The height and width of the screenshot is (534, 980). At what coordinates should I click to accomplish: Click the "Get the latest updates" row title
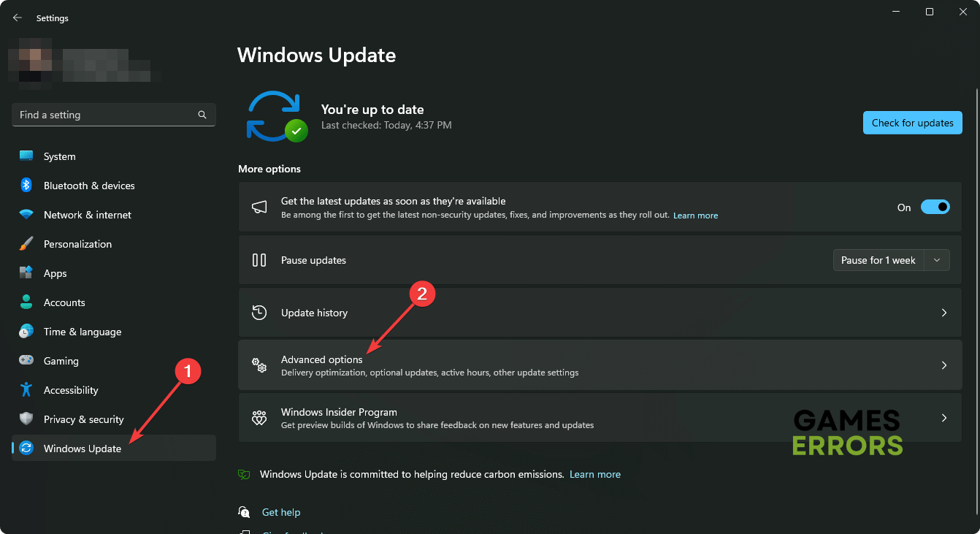click(x=393, y=201)
